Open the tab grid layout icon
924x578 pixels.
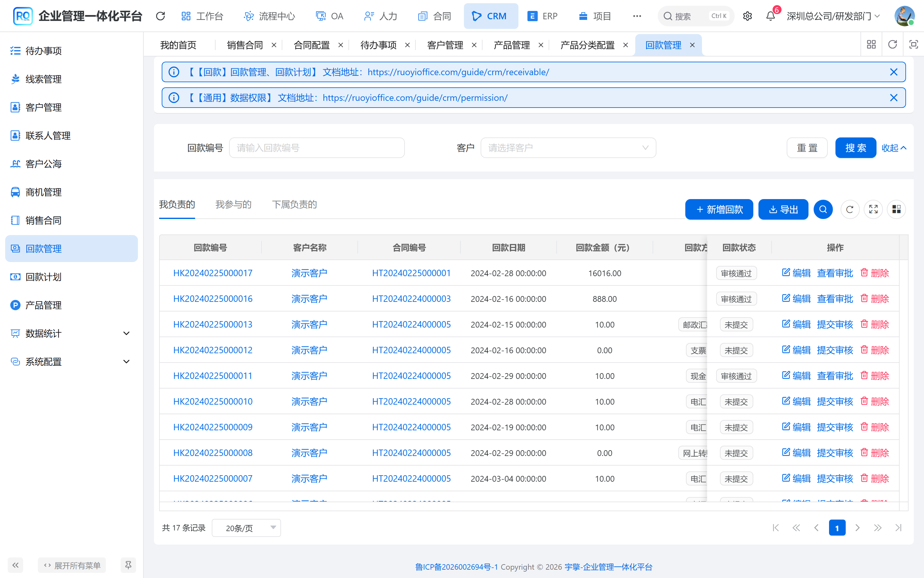tap(871, 45)
